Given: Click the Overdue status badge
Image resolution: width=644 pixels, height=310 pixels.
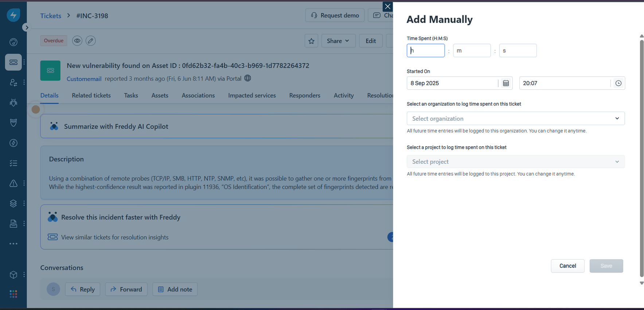Looking at the screenshot, I should (x=54, y=40).
